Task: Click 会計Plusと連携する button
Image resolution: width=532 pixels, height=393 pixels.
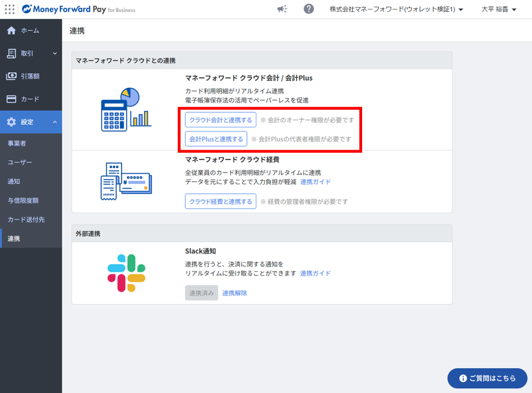Action: (216, 139)
